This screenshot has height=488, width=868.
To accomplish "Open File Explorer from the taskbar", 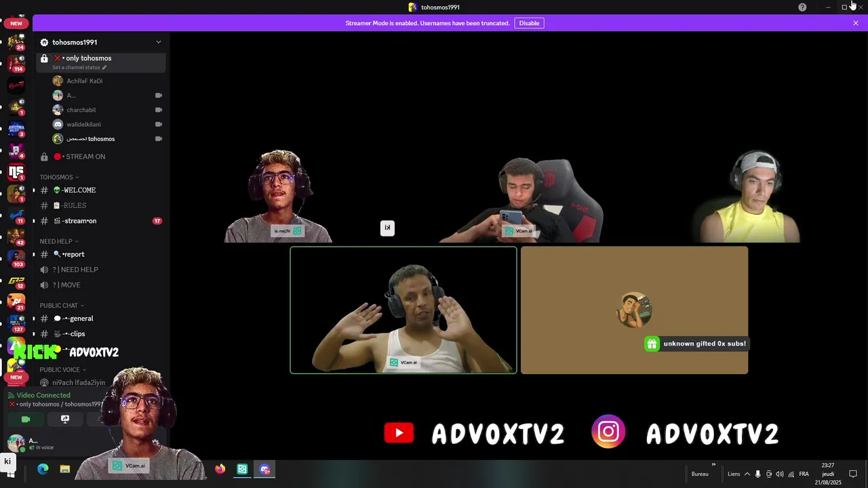I will tap(65, 469).
